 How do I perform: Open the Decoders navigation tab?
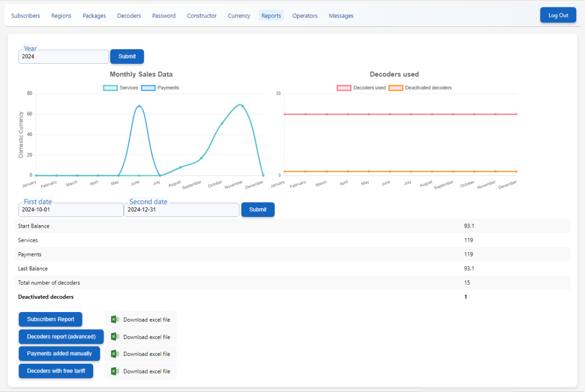tap(129, 16)
